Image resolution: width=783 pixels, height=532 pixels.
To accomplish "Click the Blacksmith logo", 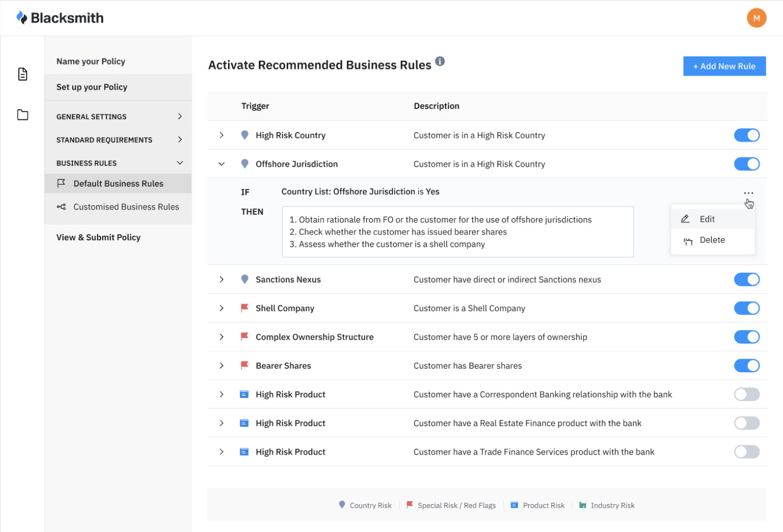I will click(x=60, y=18).
